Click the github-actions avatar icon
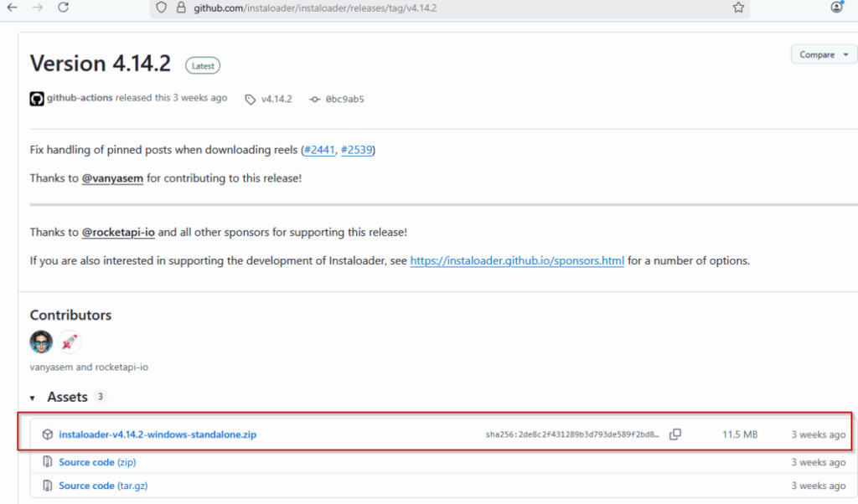This screenshot has width=858, height=504. pyautogui.click(x=37, y=99)
